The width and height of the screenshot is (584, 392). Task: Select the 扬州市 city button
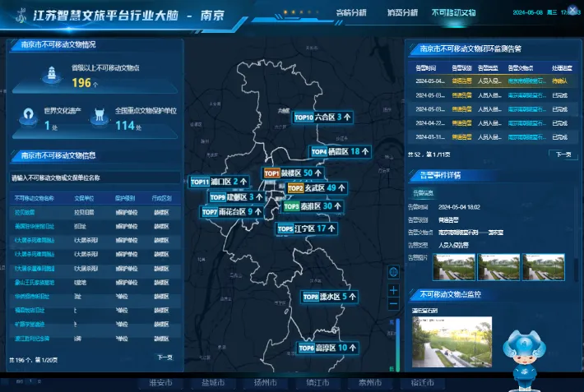[x=266, y=383]
